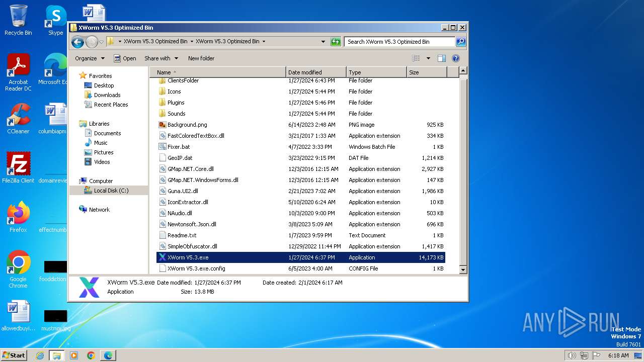Click the Help question mark icon
The image size is (644, 362).
point(455,58)
